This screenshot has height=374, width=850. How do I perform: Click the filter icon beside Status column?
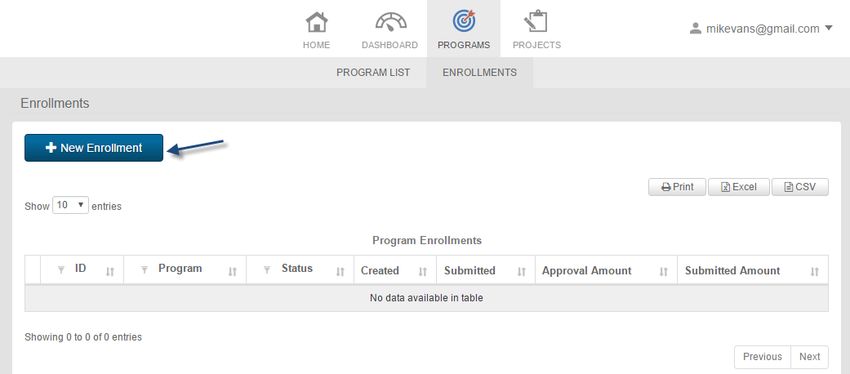[x=267, y=269]
